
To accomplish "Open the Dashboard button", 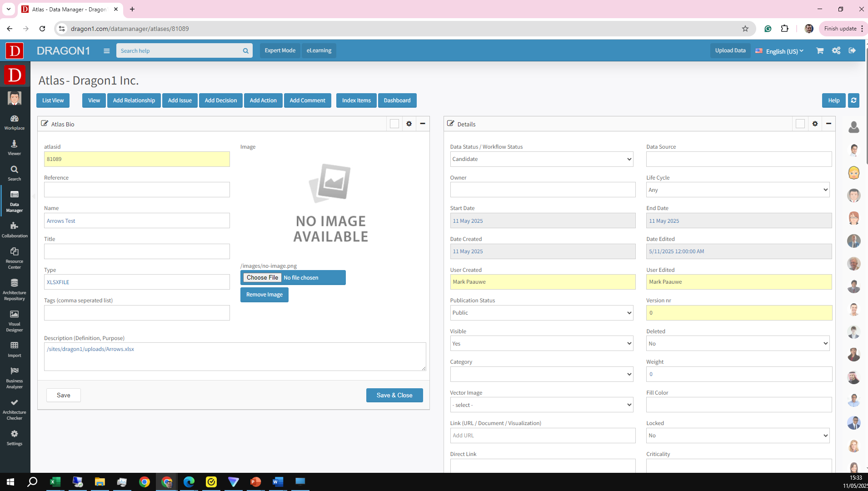I will coord(397,100).
